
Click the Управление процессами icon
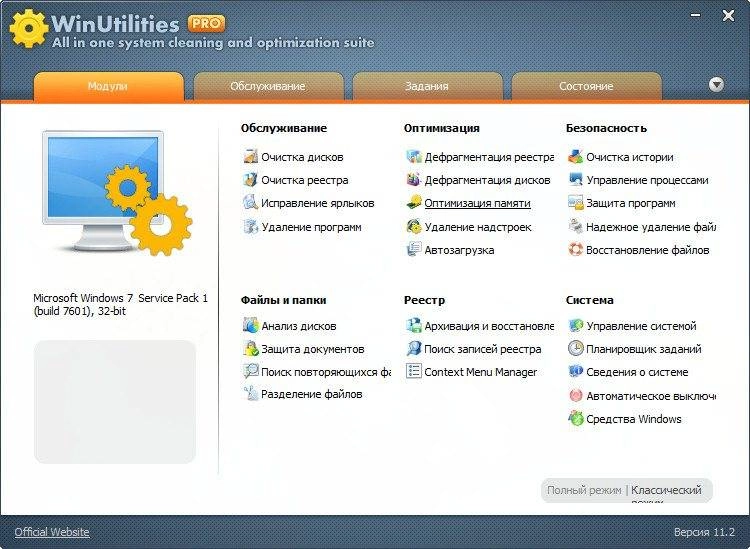coord(575,180)
